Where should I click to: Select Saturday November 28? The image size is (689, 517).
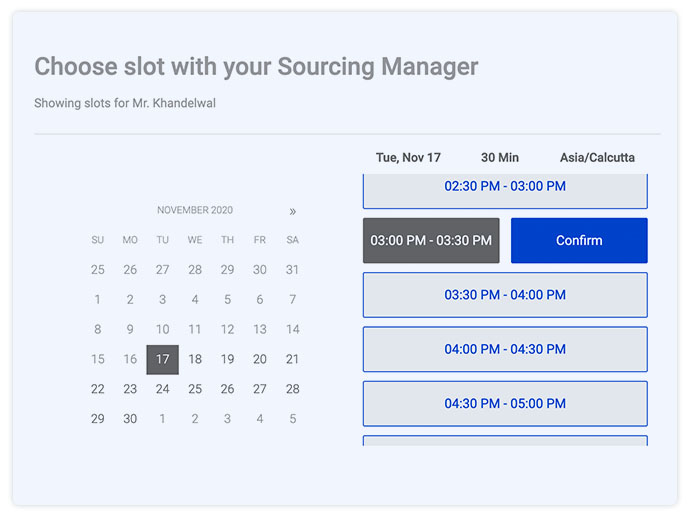pos(293,389)
